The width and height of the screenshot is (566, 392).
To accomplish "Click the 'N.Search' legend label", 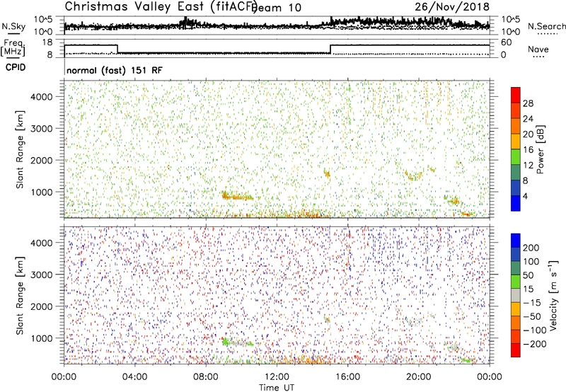I will [x=546, y=26].
